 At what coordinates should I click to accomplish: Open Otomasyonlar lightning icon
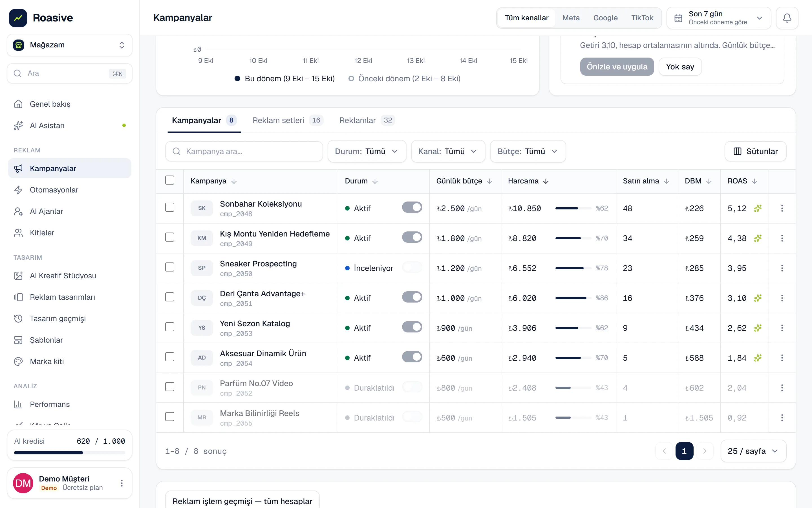[18, 190]
